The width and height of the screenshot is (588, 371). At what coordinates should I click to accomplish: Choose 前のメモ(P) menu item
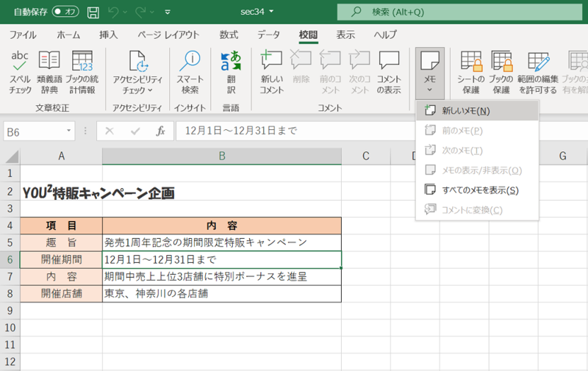tap(477, 131)
